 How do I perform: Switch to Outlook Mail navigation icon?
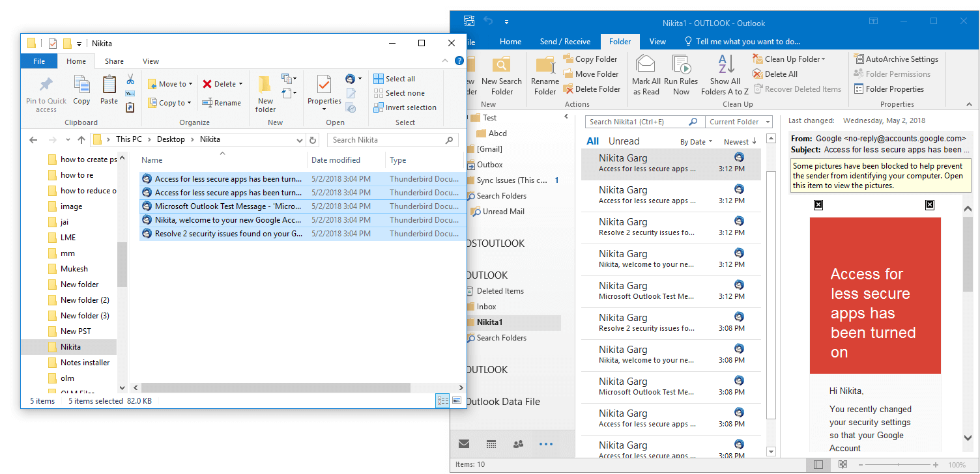(x=464, y=444)
